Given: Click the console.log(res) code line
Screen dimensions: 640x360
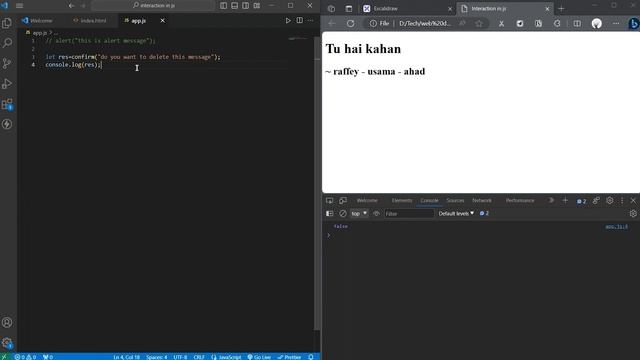Looking at the screenshot, I should (73, 65).
